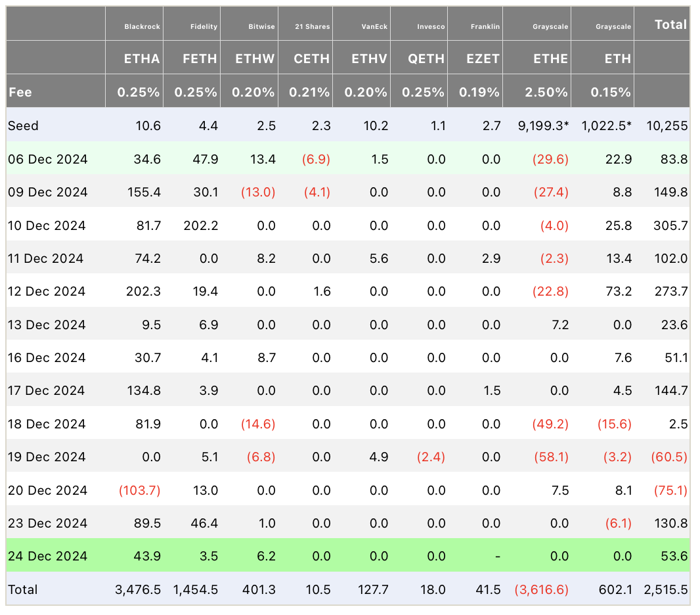This screenshot has height=615, width=700.
Task: Click the Fidelity issuer label
Action: point(204,27)
